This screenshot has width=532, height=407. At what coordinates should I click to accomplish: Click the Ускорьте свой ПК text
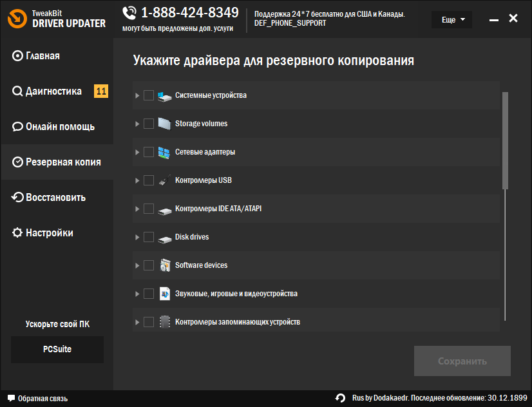click(58, 324)
